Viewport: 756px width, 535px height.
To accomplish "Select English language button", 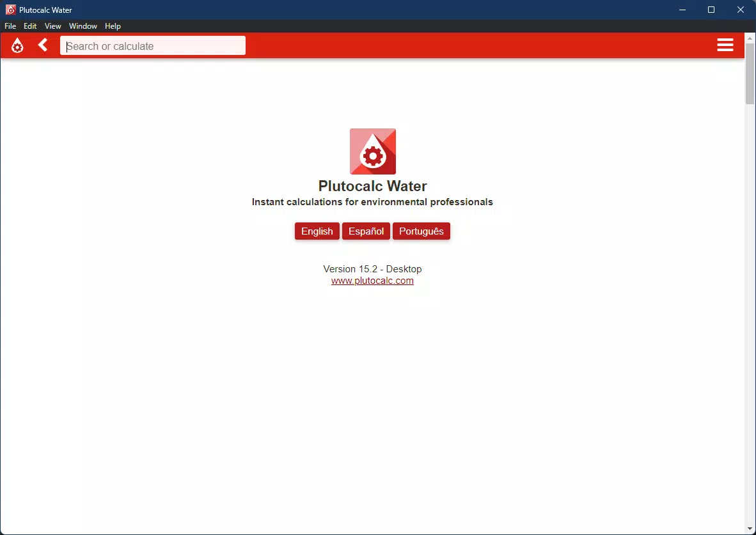I will pyautogui.click(x=317, y=231).
